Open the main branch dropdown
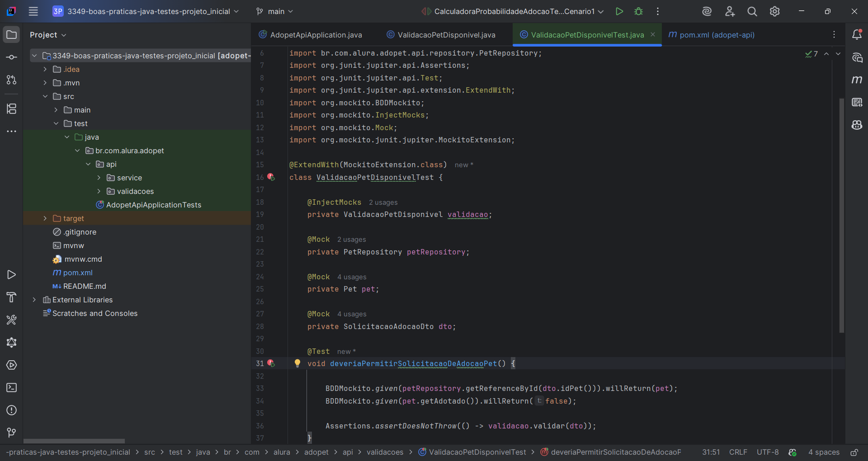 pos(275,11)
